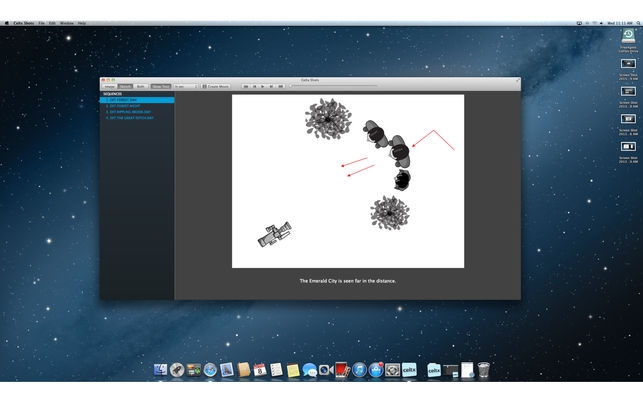Open the Apple menu
The height and width of the screenshot is (402, 643).
(7, 23)
